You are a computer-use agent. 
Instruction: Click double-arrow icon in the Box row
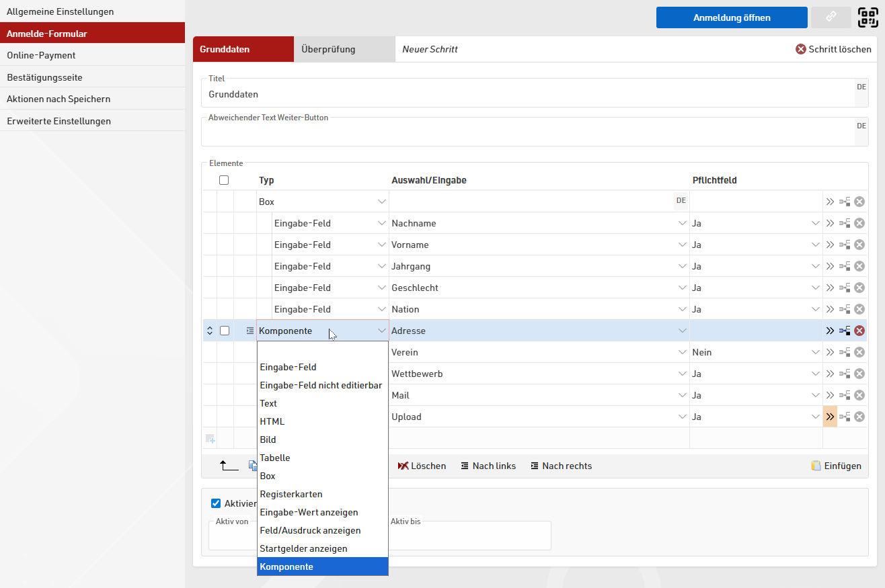point(830,202)
